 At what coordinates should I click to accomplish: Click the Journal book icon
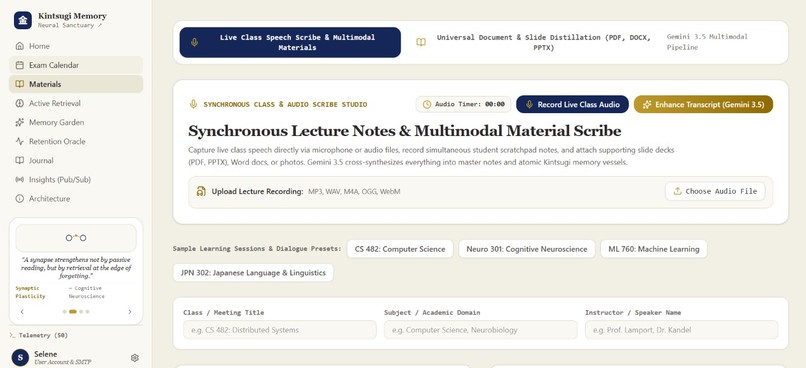20,160
